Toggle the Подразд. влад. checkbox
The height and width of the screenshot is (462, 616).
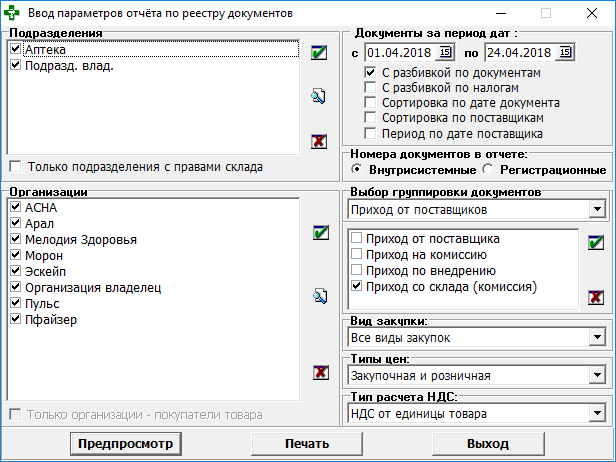coord(15,65)
